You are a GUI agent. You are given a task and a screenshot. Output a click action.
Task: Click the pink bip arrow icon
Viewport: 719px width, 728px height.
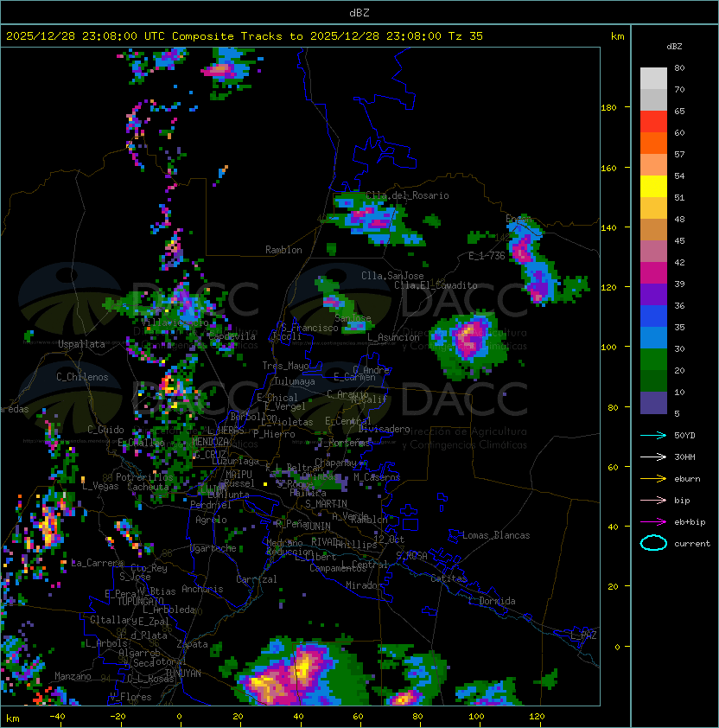[653, 501]
